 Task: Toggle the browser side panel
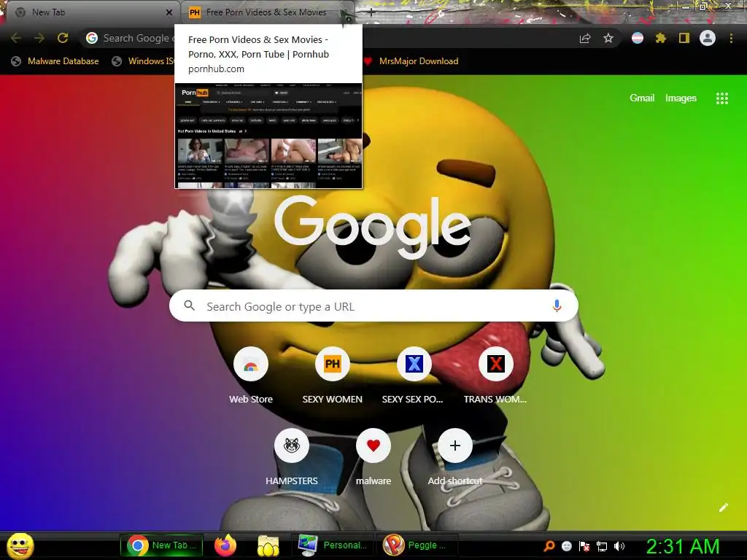(x=684, y=38)
